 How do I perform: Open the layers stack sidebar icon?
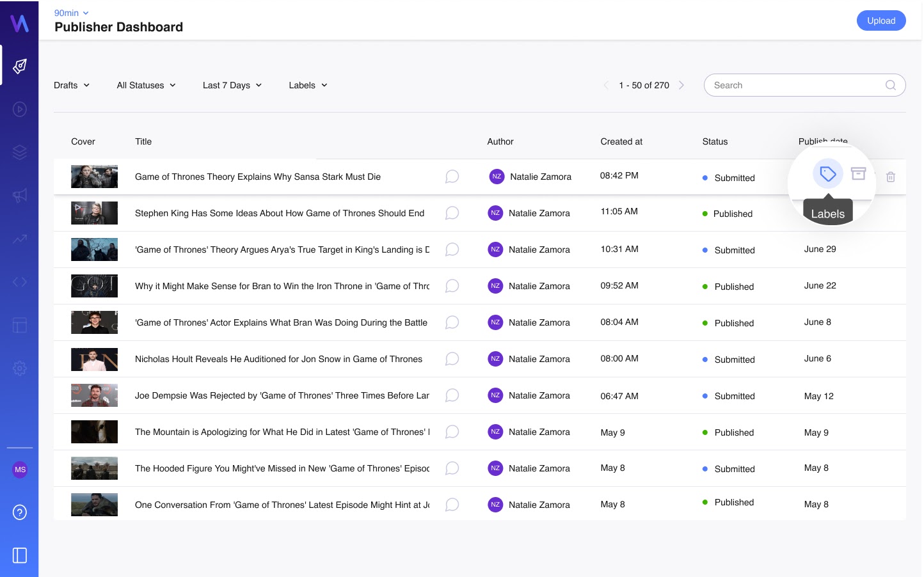click(20, 152)
